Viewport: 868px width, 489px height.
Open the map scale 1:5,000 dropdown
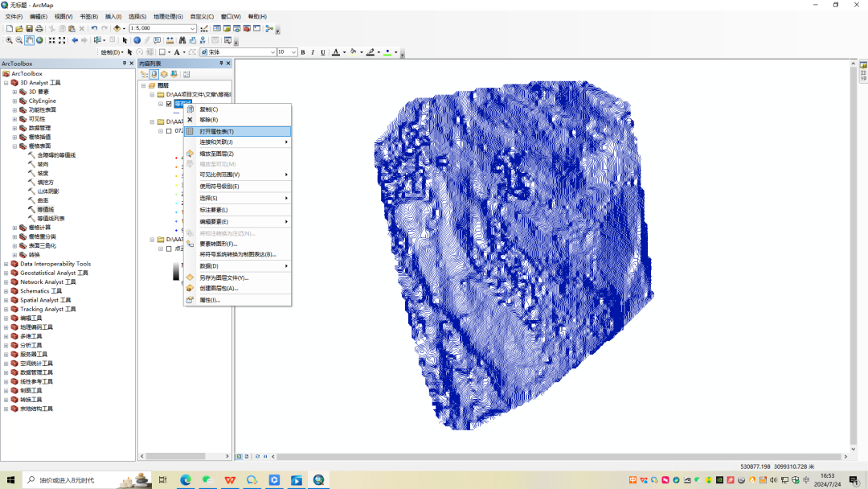click(193, 28)
